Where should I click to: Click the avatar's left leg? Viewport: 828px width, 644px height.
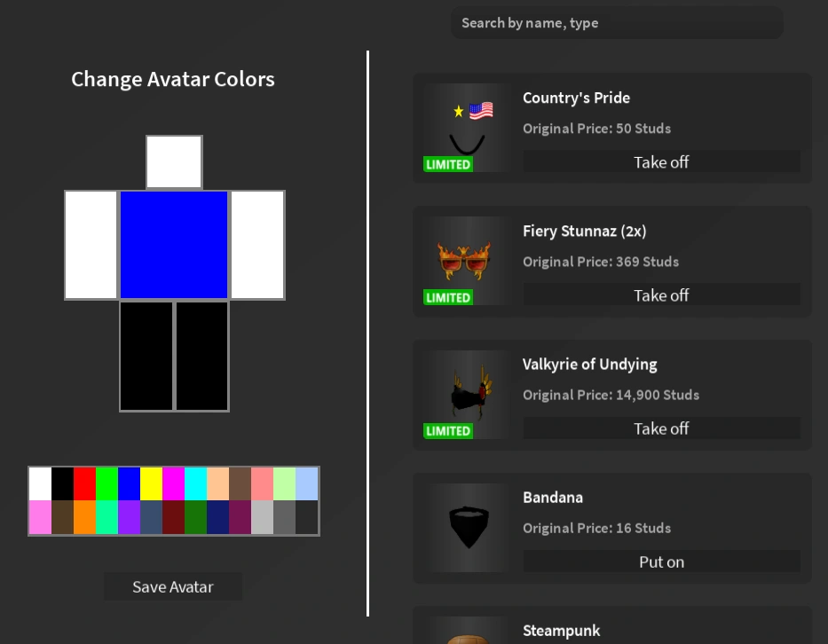tap(146, 355)
